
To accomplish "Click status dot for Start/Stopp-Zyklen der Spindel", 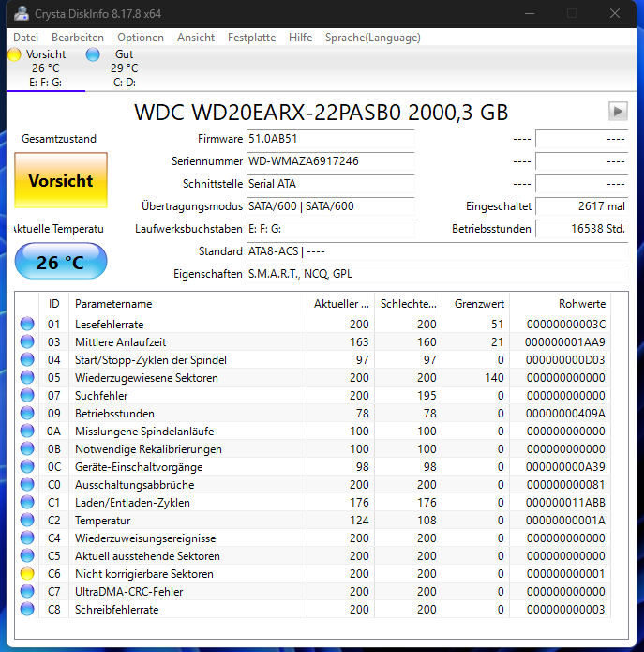I will [x=27, y=359].
